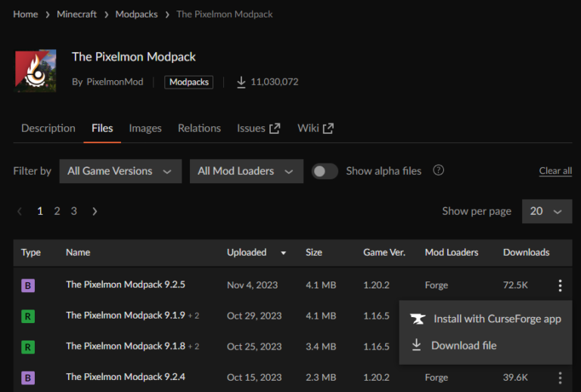The height and width of the screenshot is (392, 581).
Task: Click the green R badge for 9.1.8
Action: point(28,346)
